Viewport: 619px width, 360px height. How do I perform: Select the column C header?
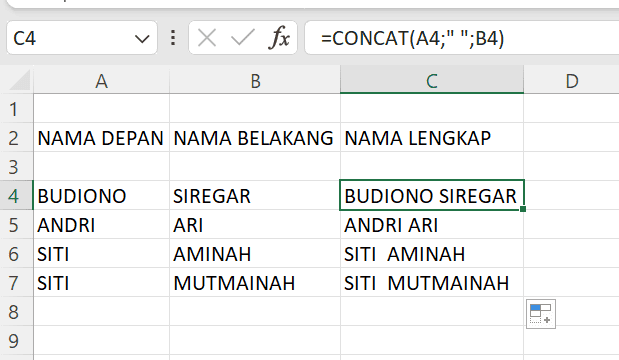432,81
